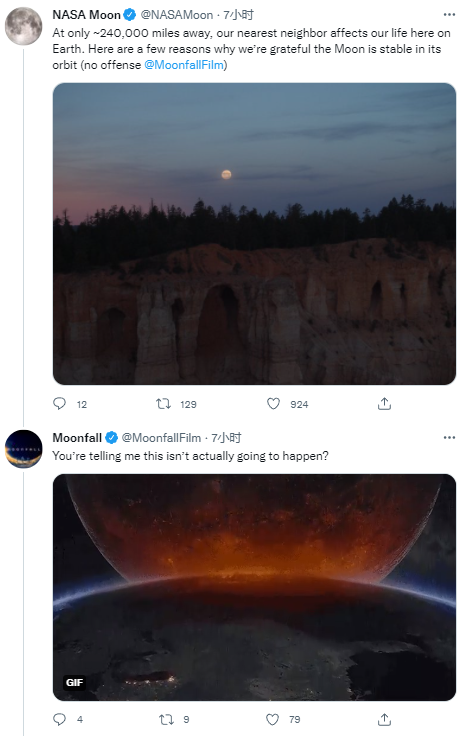Reply to the Moonfall tweet
This screenshot has width=464, height=736.
click(60, 719)
